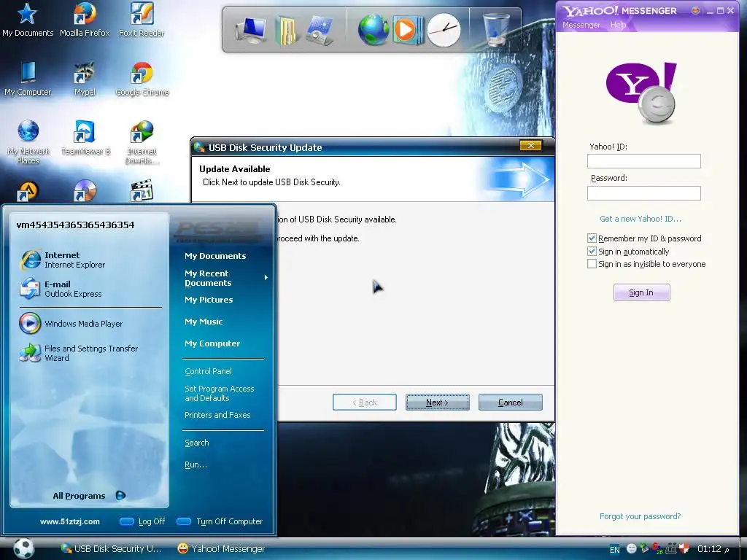The width and height of the screenshot is (747, 560).
Task: Click the orange round icon in Yahoo titlebar
Action: (695, 10)
